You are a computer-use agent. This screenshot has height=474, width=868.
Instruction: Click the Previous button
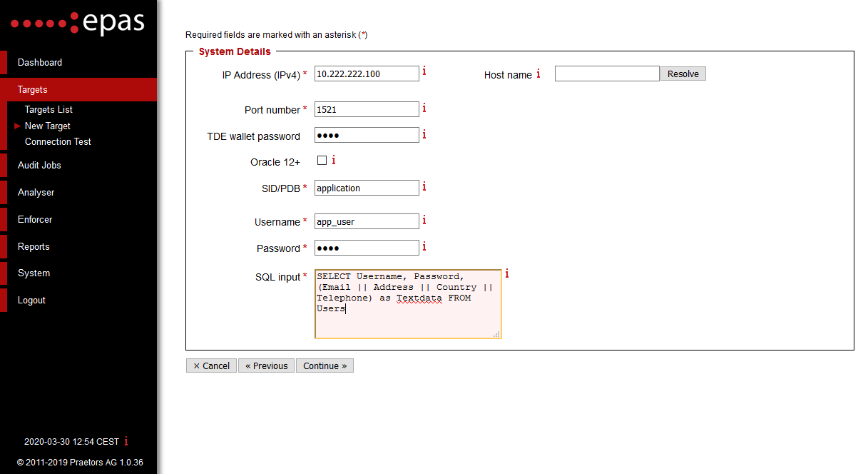click(266, 365)
